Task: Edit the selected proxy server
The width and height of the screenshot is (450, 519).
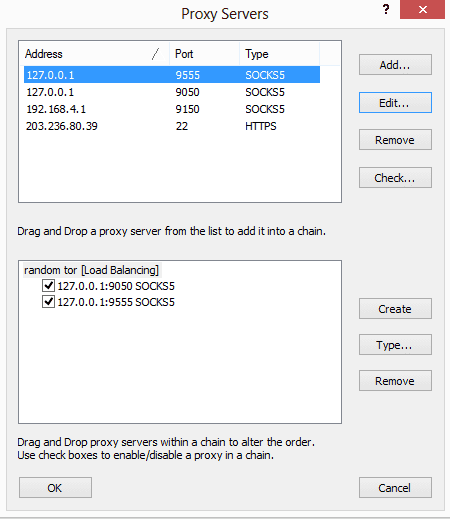Action: coord(395,103)
